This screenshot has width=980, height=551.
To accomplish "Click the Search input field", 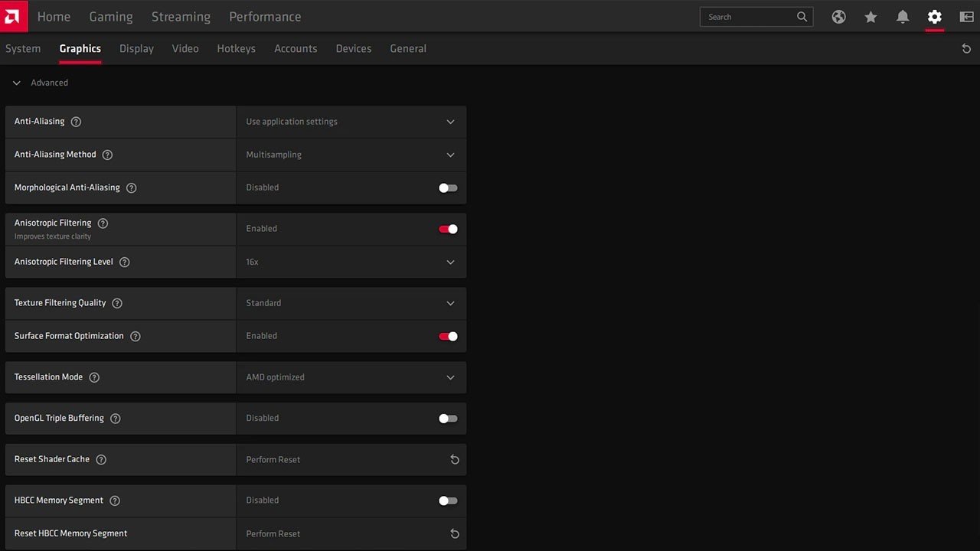I will [x=756, y=17].
